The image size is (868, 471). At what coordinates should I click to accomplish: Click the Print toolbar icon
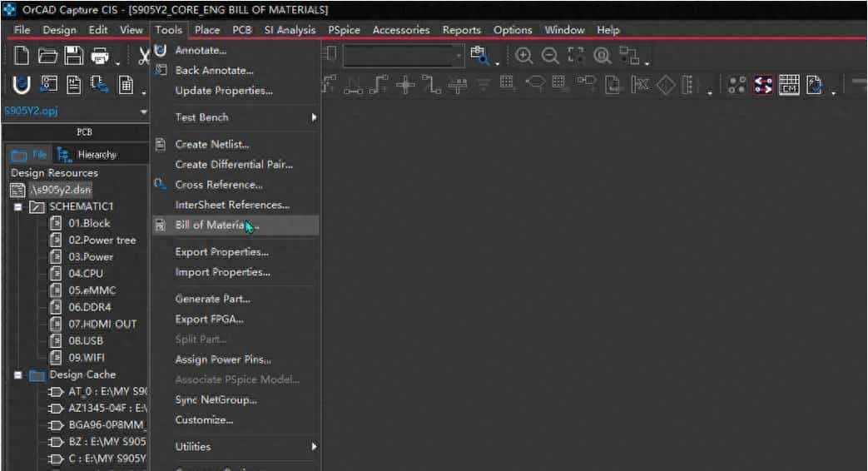[99, 57]
